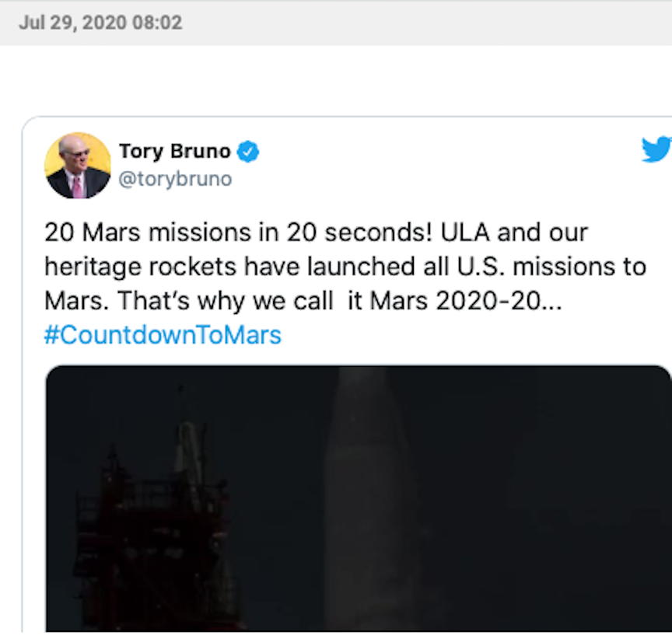Viewport: 672px width, 639px height.
Task: Open Tory Bruno's profile picture
Action: point(78,165)
